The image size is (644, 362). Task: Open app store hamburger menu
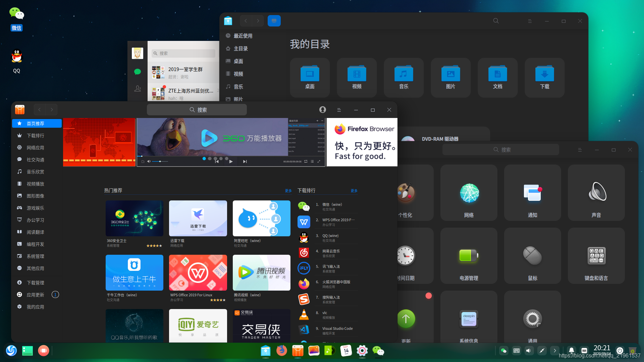coord(339,110)
